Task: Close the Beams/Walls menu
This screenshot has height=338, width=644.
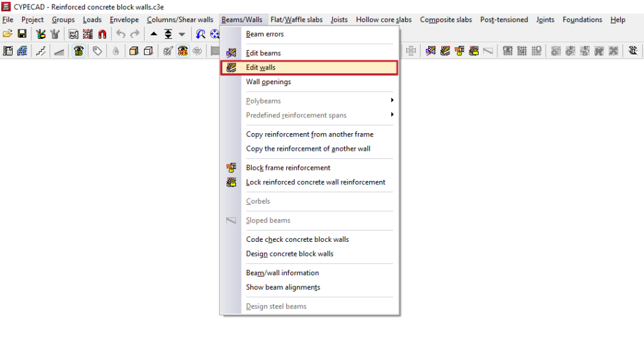Action: (241, 19)
